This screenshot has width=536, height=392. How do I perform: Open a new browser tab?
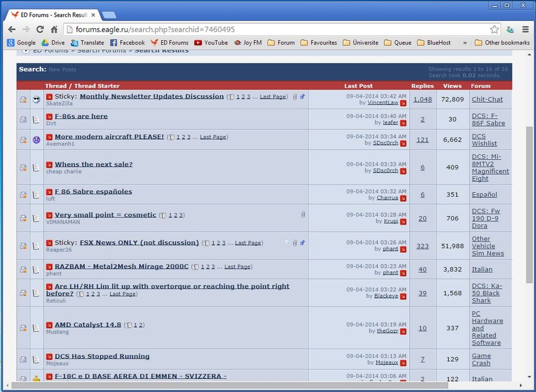point(109,15)
